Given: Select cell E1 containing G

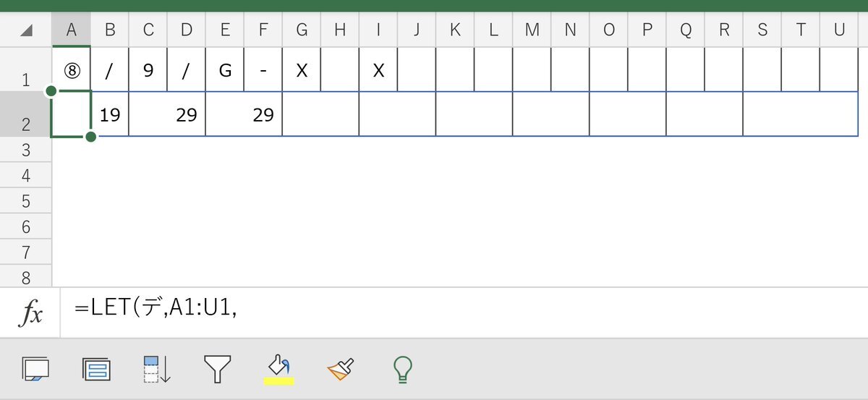Looking at the screenshot, I should point(225,69).
